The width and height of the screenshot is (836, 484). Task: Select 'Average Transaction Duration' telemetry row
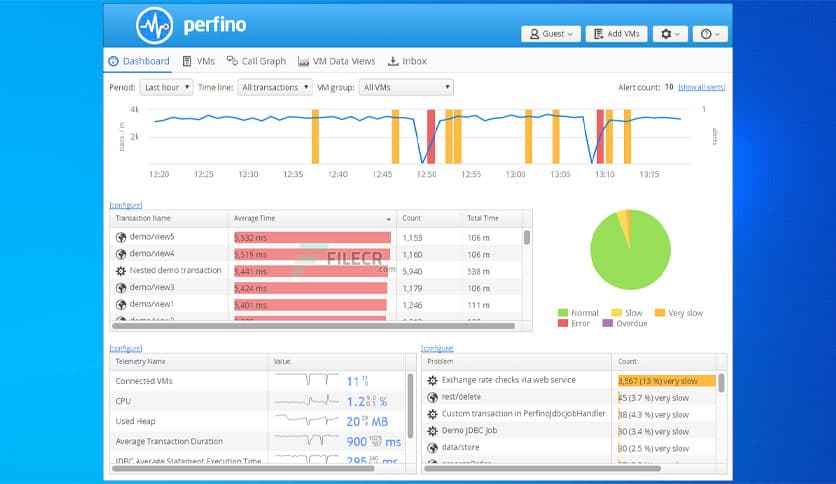[x=260, y=441]
